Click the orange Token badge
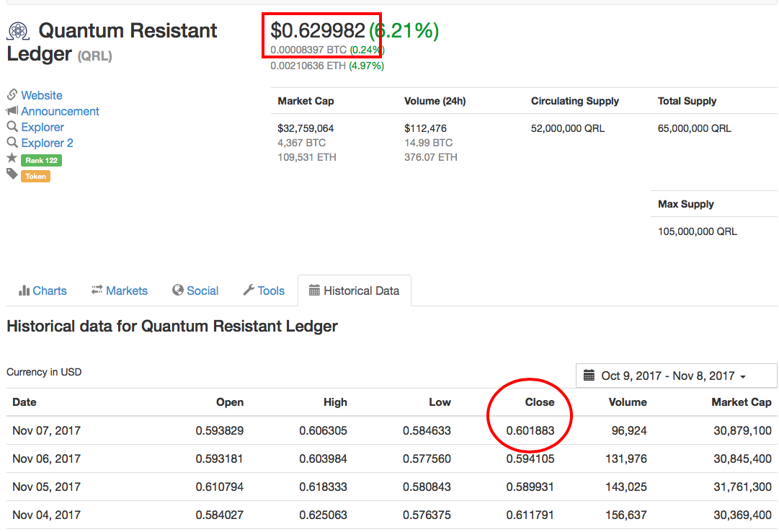This screenshot has height=532, width=779. tap(36, 176)
